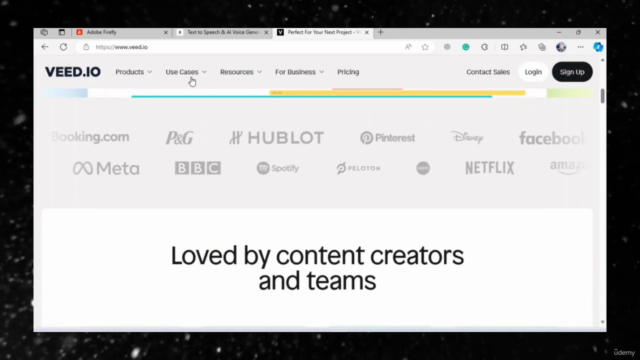View site info lock icon

pyautogui.click(x=86, y=47)
